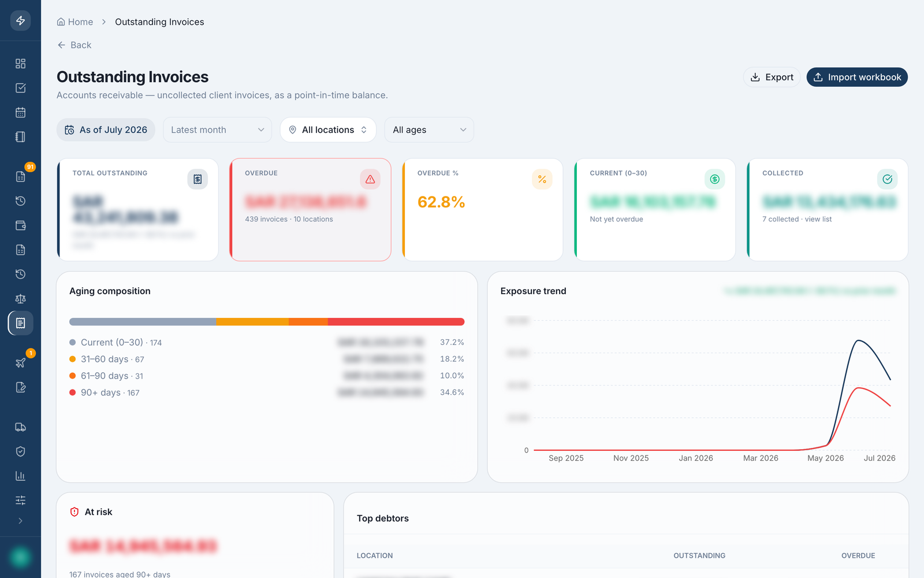The height and width of the screenshot is (578, 924).
Task: Open the checkbox tasks icon in sidebar
Action: click(20, 88)
